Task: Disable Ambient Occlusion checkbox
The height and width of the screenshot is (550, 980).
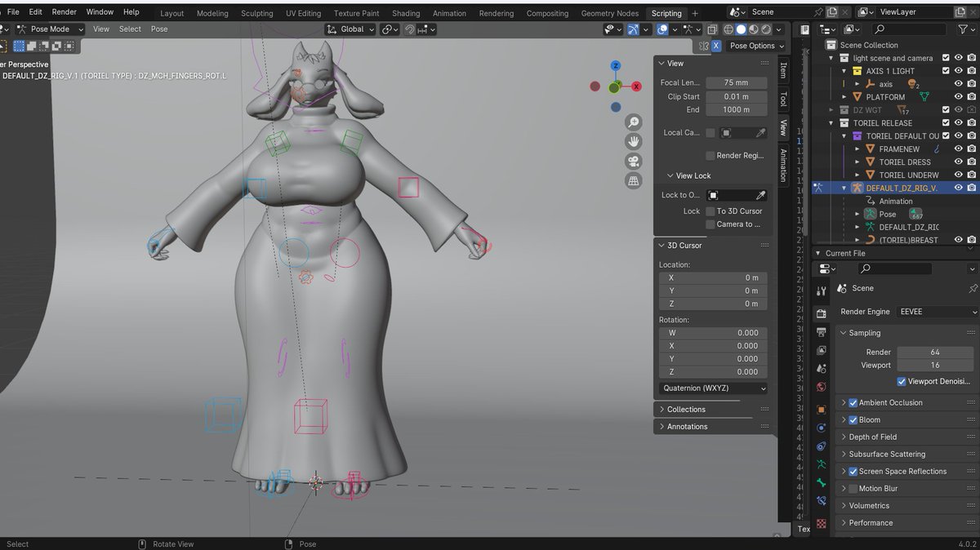Action: (x=853, y=402)
